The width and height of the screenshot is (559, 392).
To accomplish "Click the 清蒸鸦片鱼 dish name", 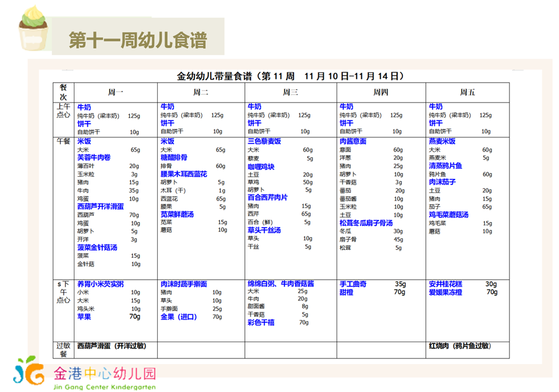I will [x=446, y=166].
